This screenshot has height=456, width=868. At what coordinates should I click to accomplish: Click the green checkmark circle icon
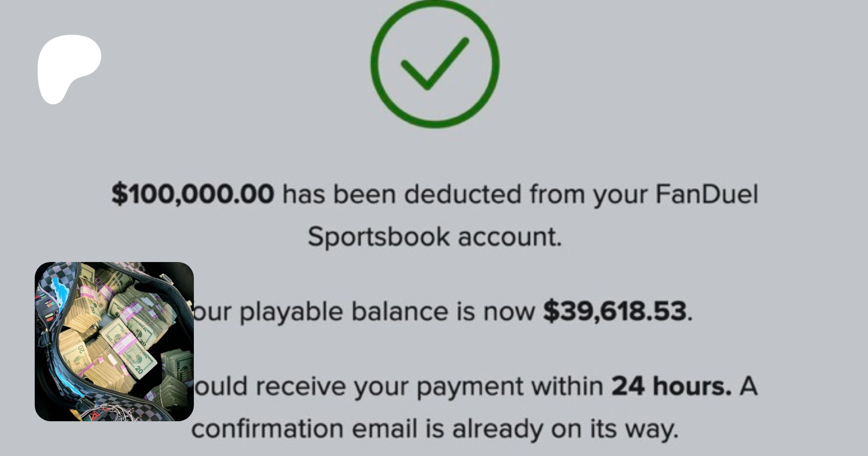click(x=434, y=64)
